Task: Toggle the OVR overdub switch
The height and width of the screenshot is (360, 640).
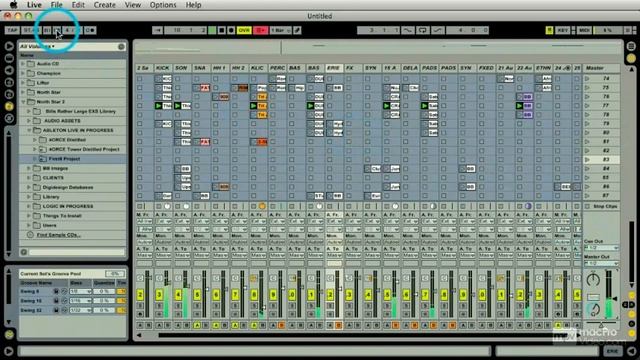Action: click(244, 30)
